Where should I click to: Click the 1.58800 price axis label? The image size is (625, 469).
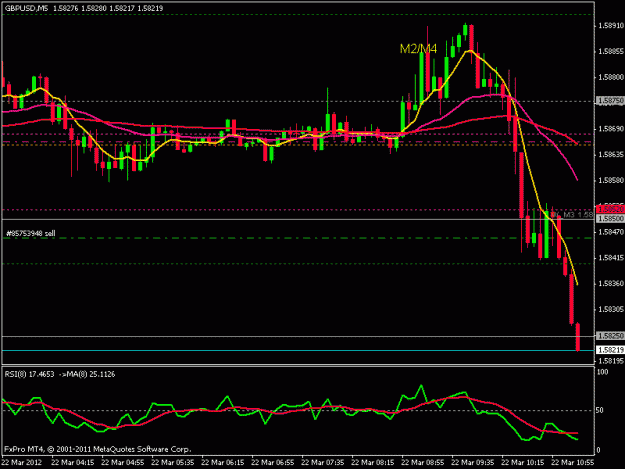[x=611, y=77]
